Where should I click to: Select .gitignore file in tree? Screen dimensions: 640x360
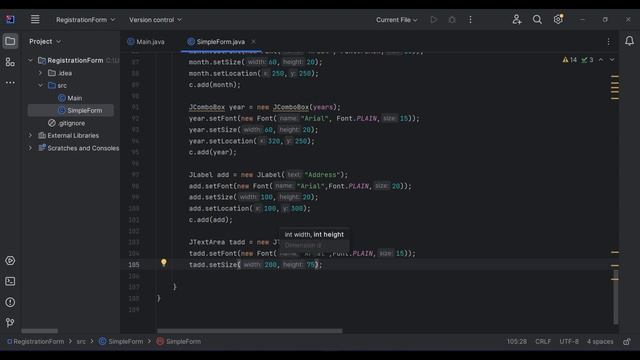click(67, 123)
